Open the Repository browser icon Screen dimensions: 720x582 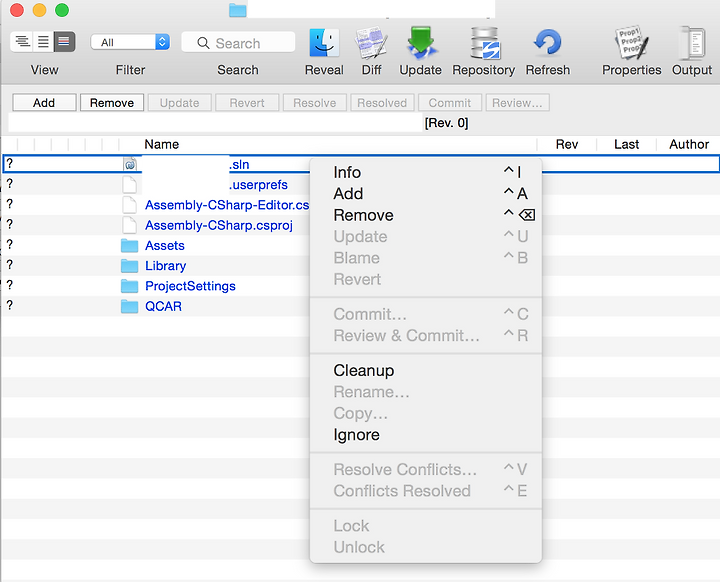484,43
